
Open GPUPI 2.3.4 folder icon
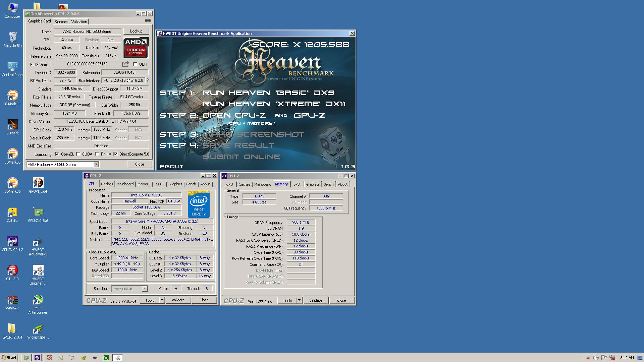point(12,331)
